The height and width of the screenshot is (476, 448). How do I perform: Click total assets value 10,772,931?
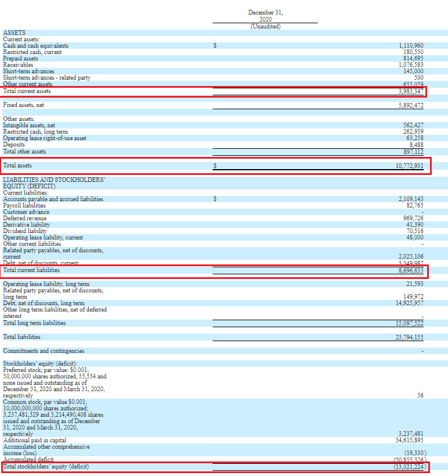(x=410, y=166)
